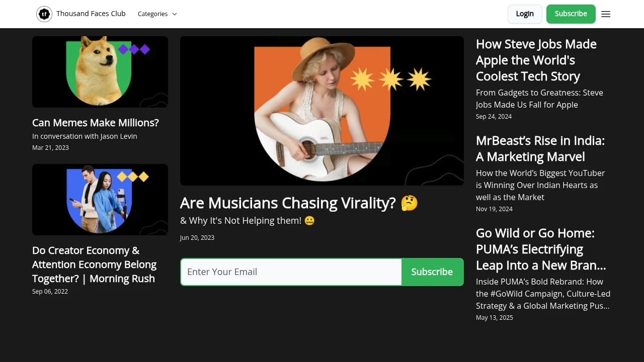Click the thinking emoji in the headline
The height and width of the screenshot is (362, 644).
[x=409, y=203]
